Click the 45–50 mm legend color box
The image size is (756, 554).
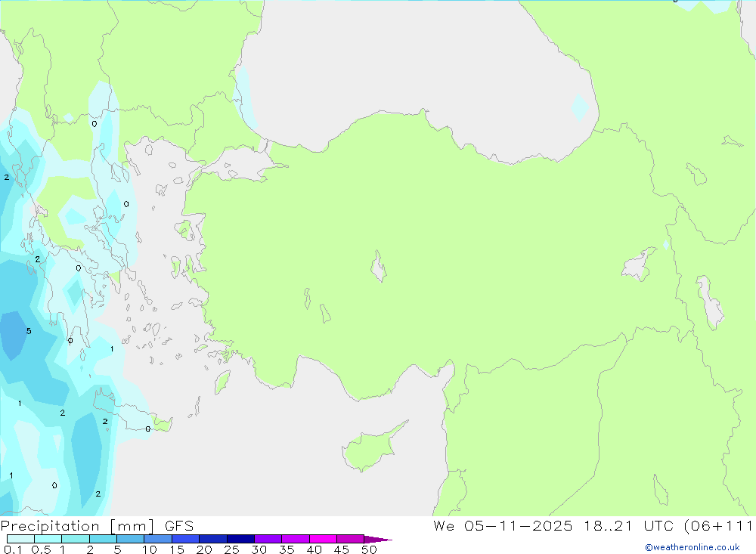[x=351, y=539]
